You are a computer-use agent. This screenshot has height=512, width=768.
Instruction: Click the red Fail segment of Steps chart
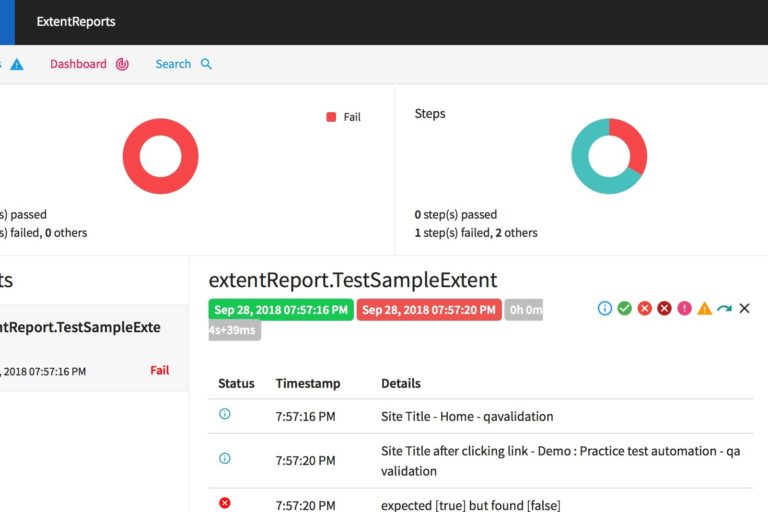(632, 141)
